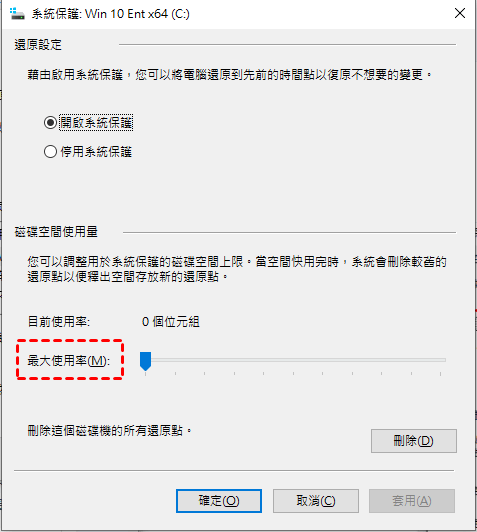The height and width of the screenshot is (532, 477).
Task: Click the 停用系統保護 option label text
Action: 96,151
